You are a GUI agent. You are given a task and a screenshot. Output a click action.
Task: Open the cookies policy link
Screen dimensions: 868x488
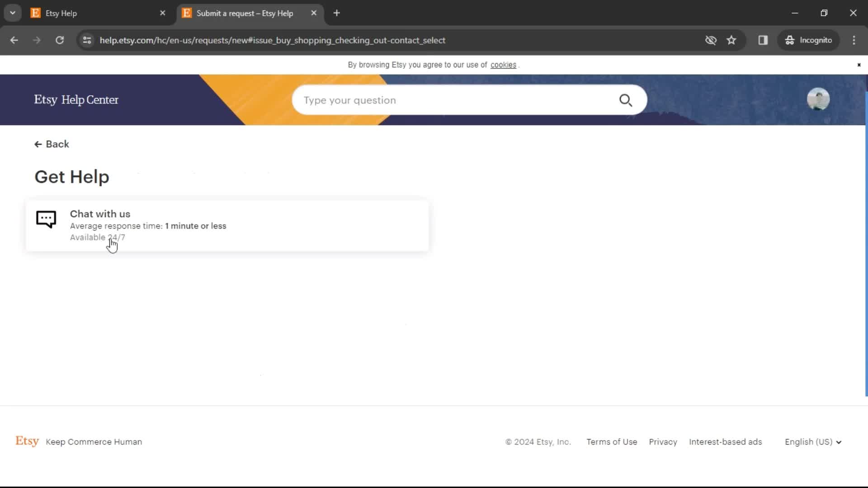(503, 65)
